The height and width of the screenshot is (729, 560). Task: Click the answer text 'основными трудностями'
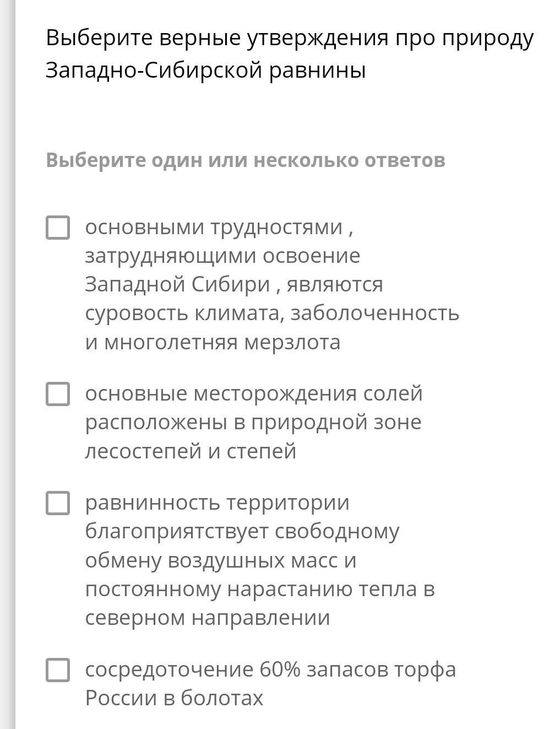[x=214, y=228]
